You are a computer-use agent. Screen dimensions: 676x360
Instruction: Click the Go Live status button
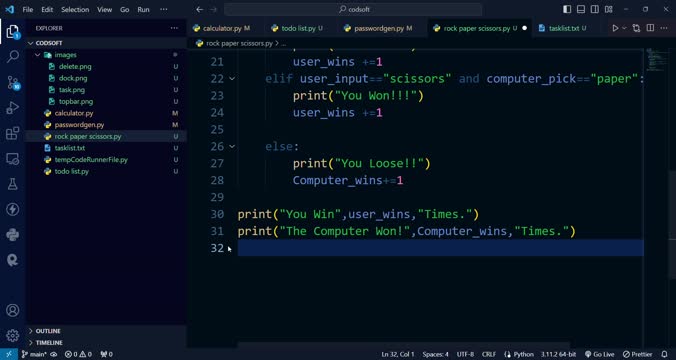(x=600, y=354)
